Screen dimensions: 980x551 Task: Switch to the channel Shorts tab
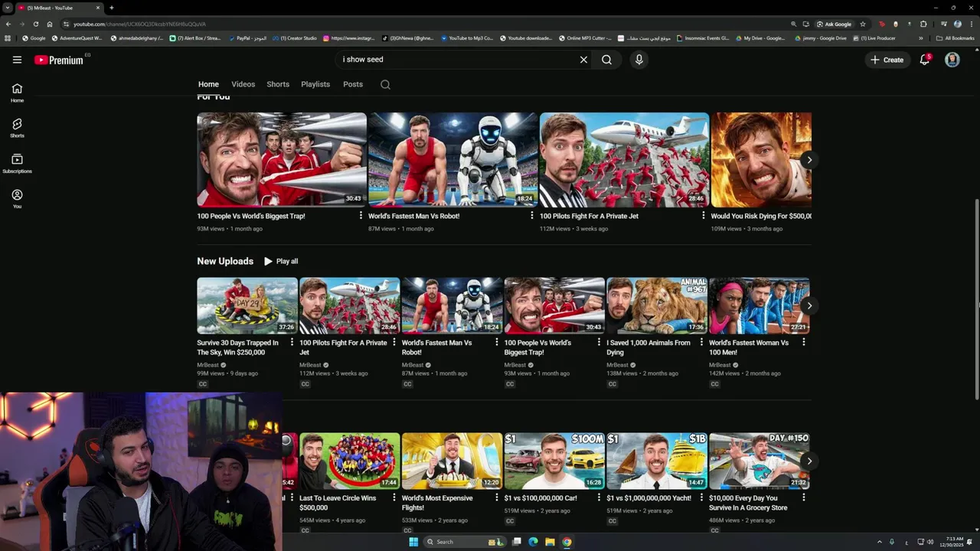[278, 84]
